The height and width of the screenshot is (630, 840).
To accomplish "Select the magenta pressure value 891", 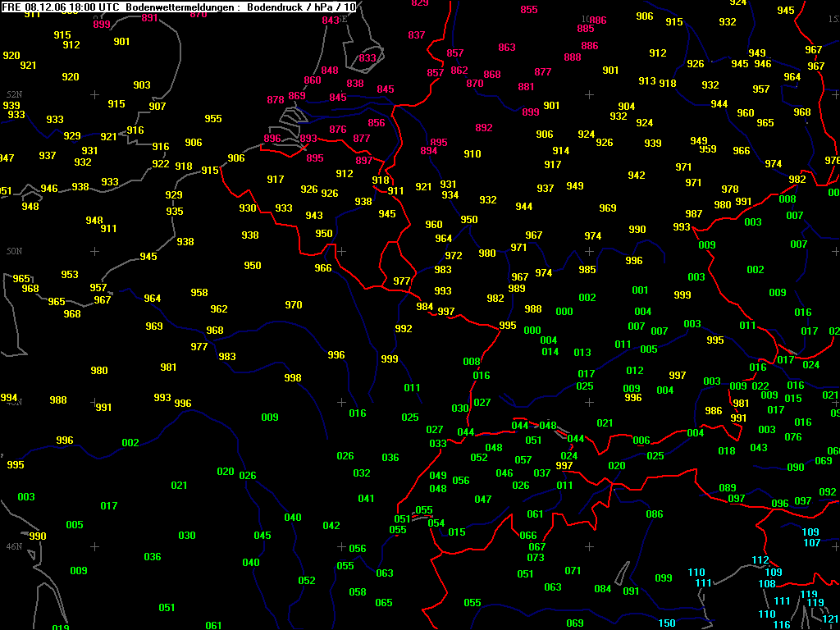I will (150, 18).
